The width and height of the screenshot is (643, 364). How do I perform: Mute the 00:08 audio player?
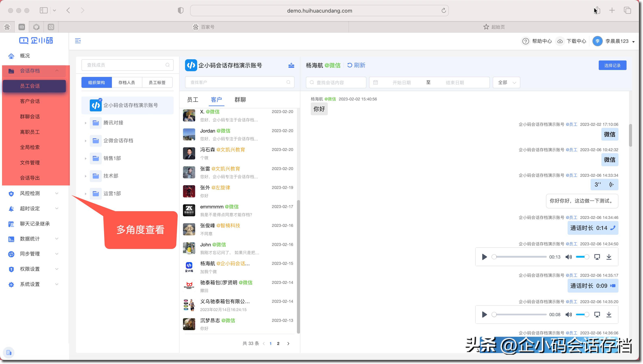(x=568, y=314)
